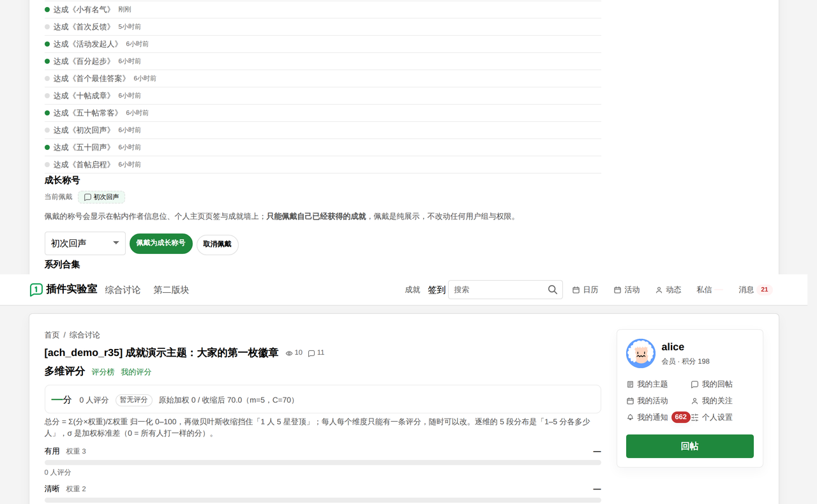Click the 达成《小有名气》 row
This screenshot has width=817, height=504.
[322, 10]
